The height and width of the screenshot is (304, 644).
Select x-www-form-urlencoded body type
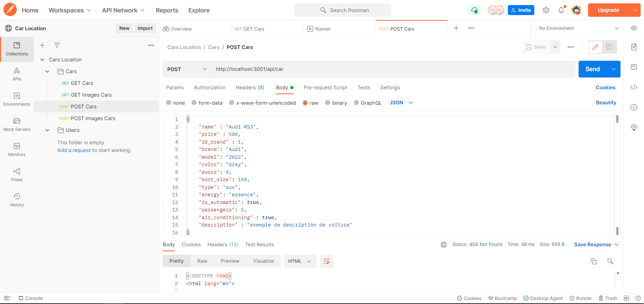tap(232, 103)
